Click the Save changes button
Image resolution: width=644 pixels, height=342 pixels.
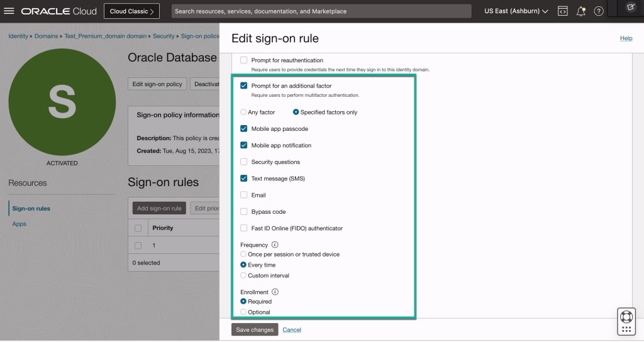(254, 329)
